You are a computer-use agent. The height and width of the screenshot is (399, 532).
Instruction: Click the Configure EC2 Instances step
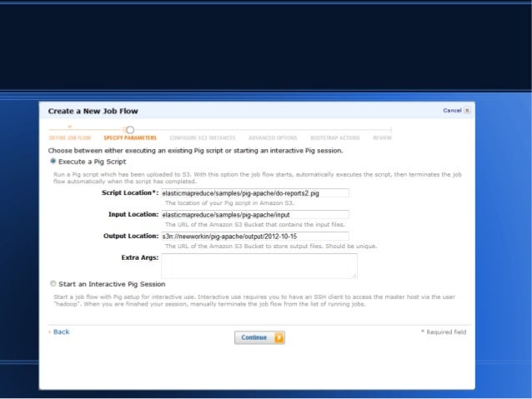[x=203, y=138]
